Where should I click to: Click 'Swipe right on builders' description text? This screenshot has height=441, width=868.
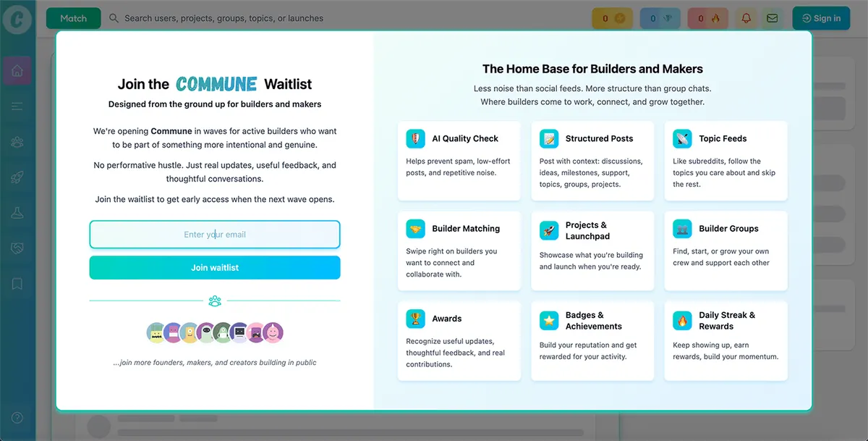(x=451, y=263)
